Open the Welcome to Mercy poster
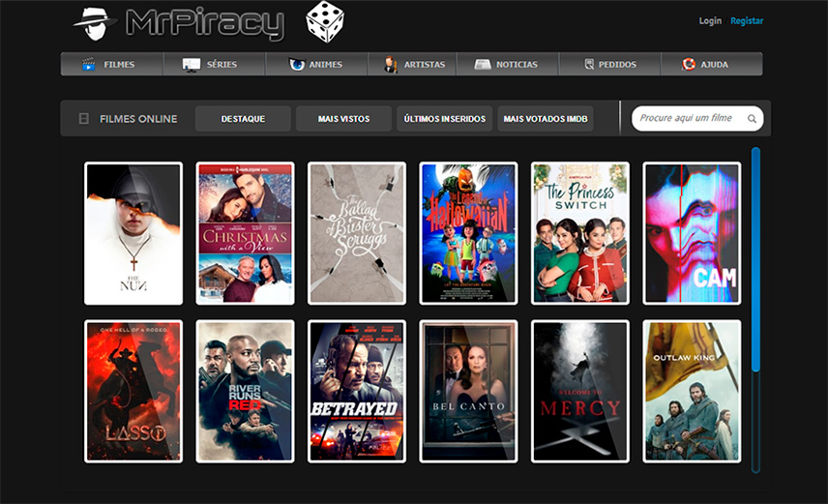The height and width of the screenshot is (504, 828). click(x=580, y=392)
